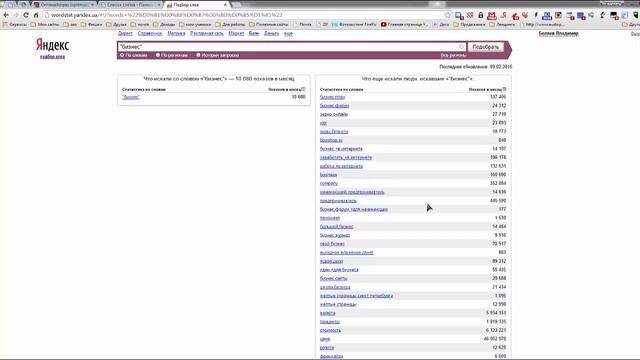
Task: Open the 'Рекламная сеть' top menu link
Action: click(x=207, y=33)
